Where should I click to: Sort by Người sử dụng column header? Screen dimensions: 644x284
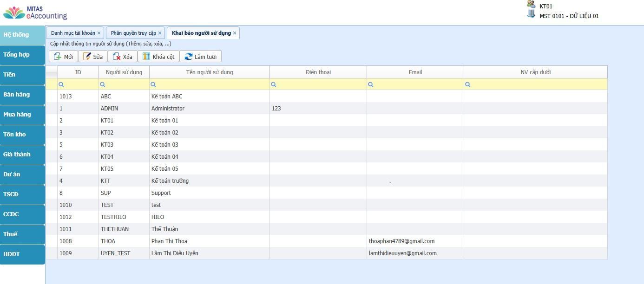(x=124, y=72)
